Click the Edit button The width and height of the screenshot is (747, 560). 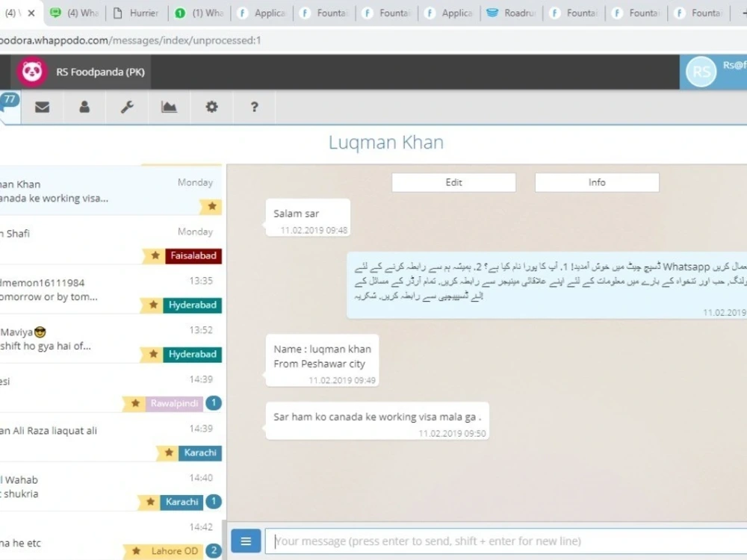point(453,182)
